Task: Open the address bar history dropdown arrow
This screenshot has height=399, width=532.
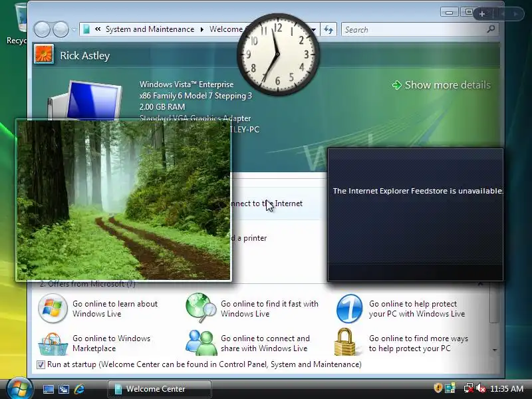Action: click(314, 29)
